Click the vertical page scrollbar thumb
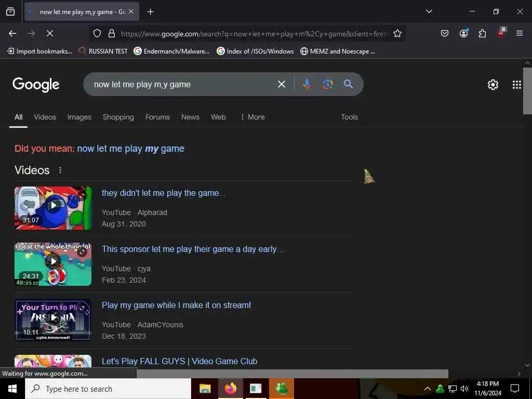The height and width of the screenshot is (399, 532). 527,91
